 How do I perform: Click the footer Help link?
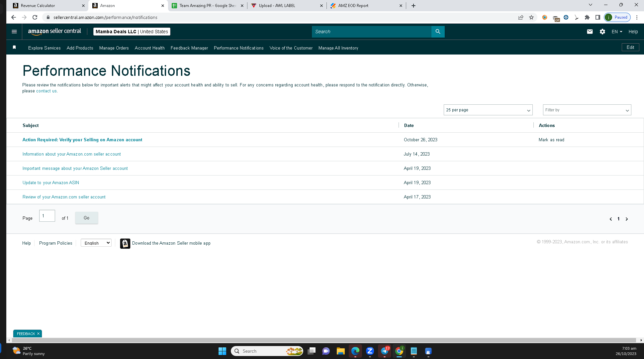27,243
